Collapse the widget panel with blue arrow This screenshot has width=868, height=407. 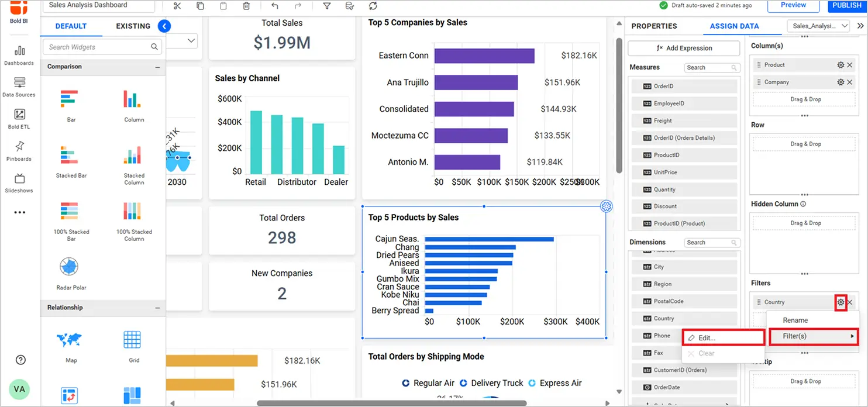click(164, 26)
